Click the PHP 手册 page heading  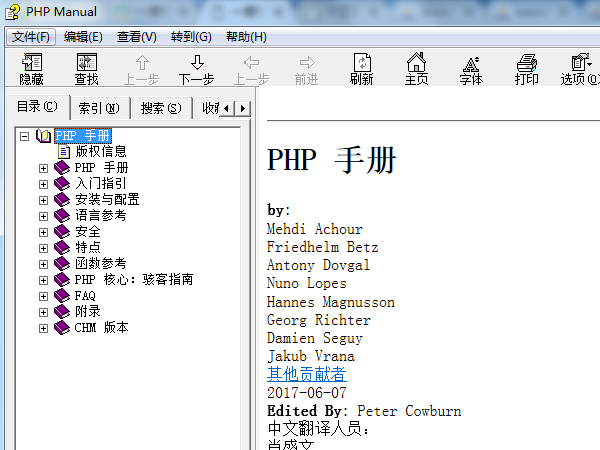coord(331,160)
